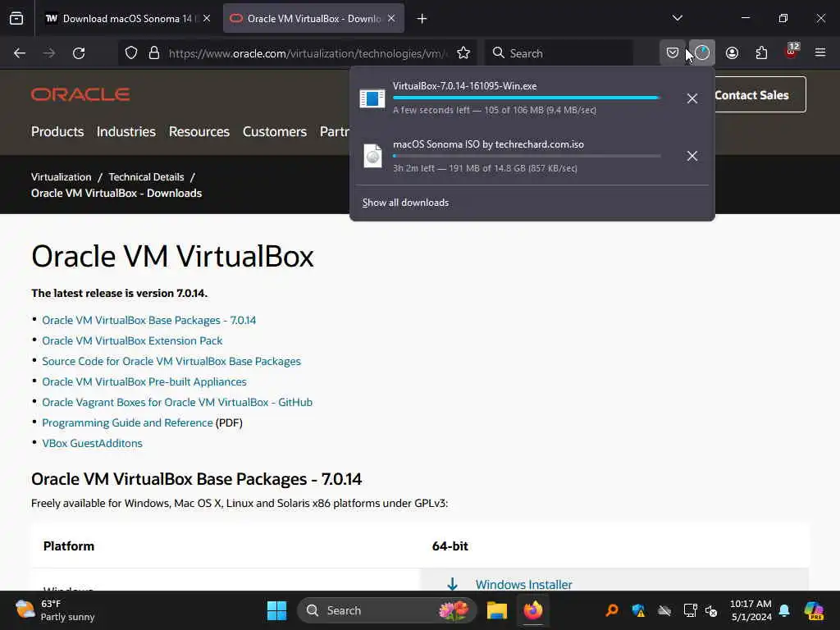
Task: Open weather widget showing 63°F
Action: 55,610
